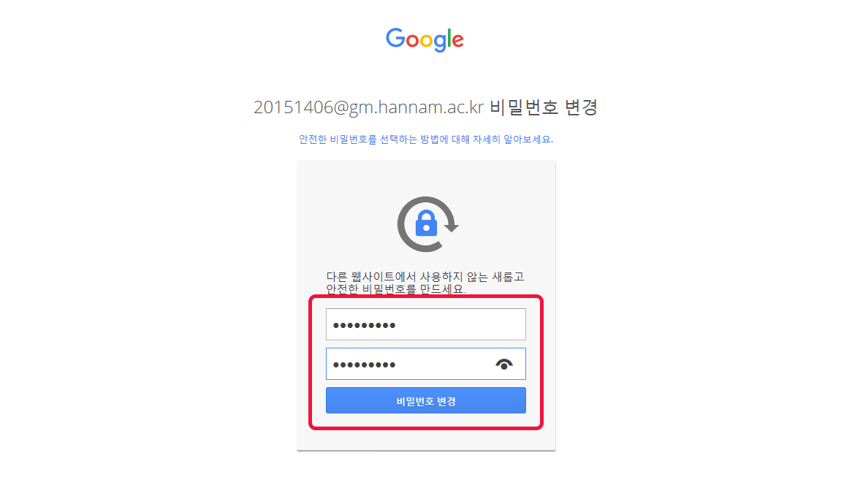Image resolution: width=852 pixels, height=504 pixels.
Task: Click the red e letter in logo
Action: tap(457, 41)
